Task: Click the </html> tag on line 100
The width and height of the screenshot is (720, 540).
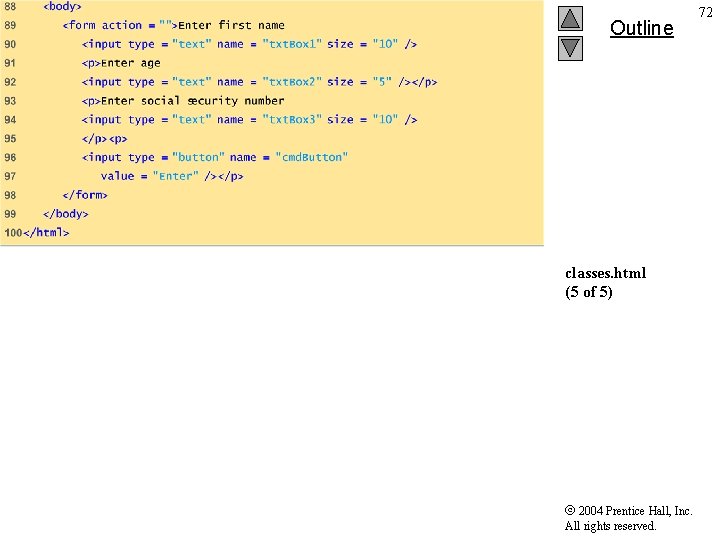Action: (46, 233)
